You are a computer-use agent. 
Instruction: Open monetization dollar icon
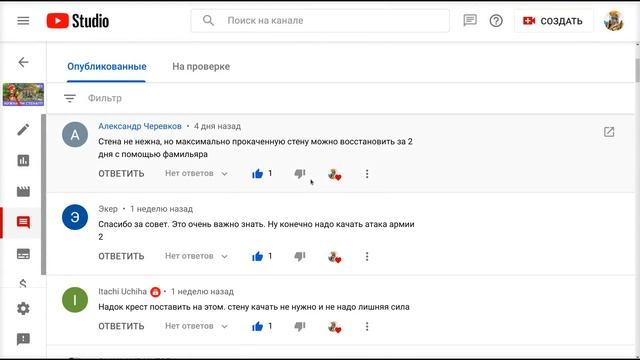click(23, 283)
